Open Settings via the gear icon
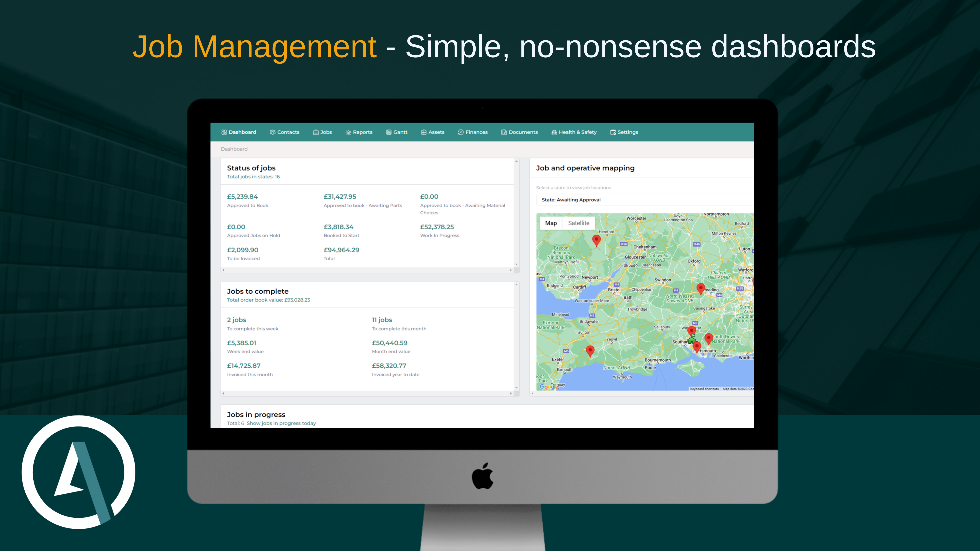The height and width of the screenshot is (551, 980). [x=613, y=132]
